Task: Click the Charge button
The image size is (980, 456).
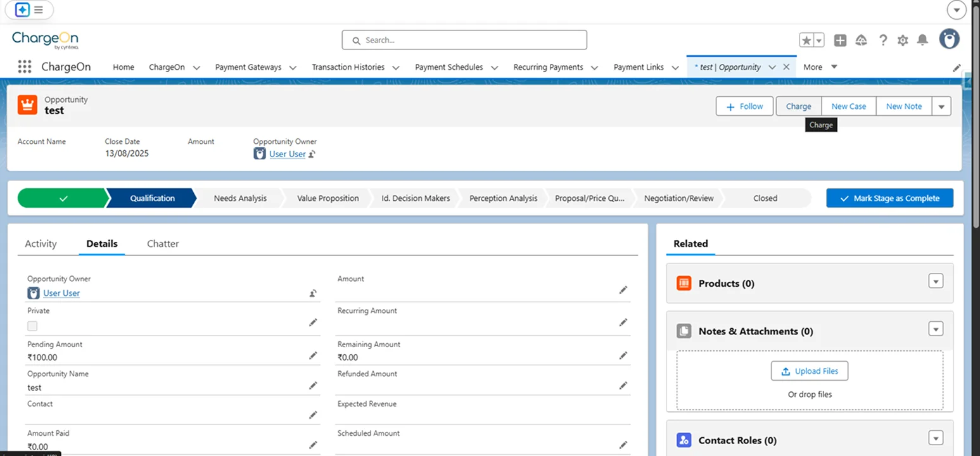Action: pos(798,106)
